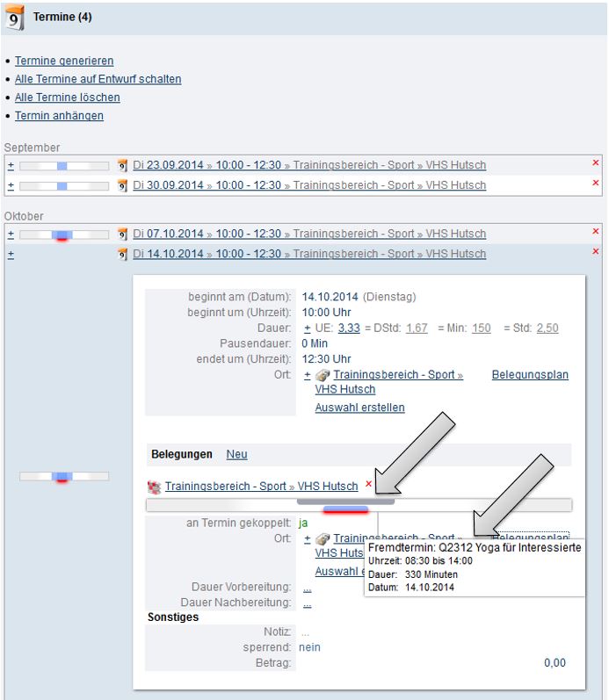
Task: Delete the 30.09.2014 appointment with red X
Action: [x=595, y=184]
